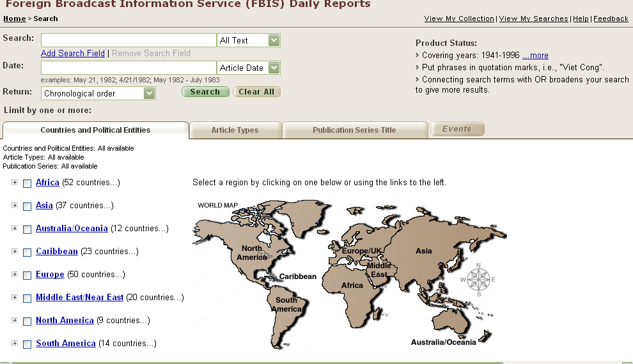Select Europe/UK on the world map
Screen dimensions: 633x364
(x=362, y=251)
